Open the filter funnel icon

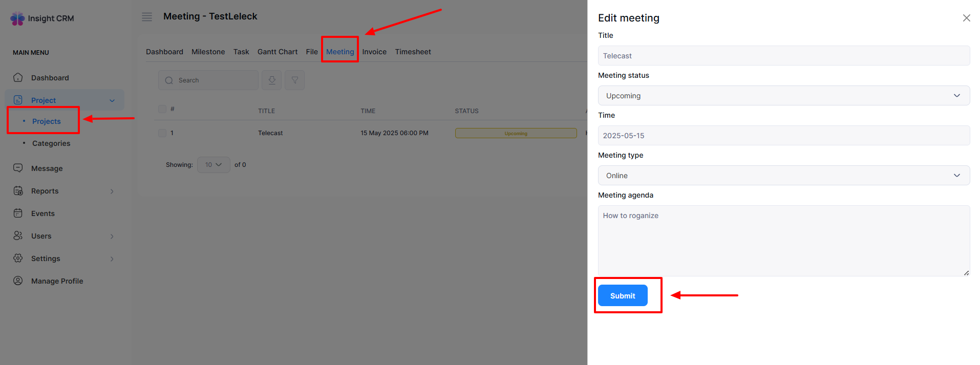coord(295,80)
